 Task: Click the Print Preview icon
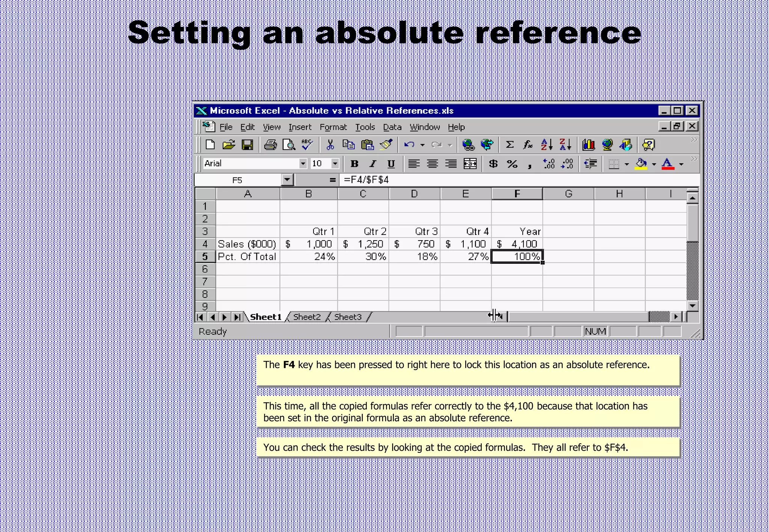point(288,145)
